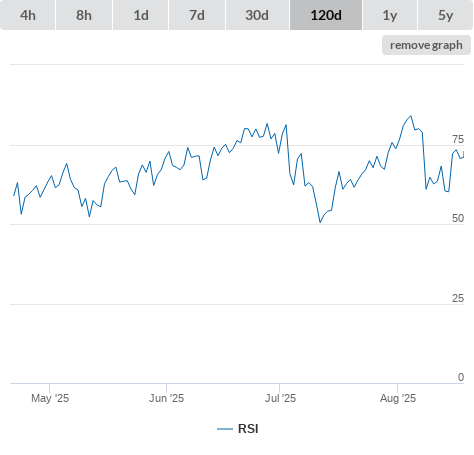This screenshot has width=474, height=455.
Task: Click the 75 y-axis value label
Action: pyautogui.click(x=458, y=139)
